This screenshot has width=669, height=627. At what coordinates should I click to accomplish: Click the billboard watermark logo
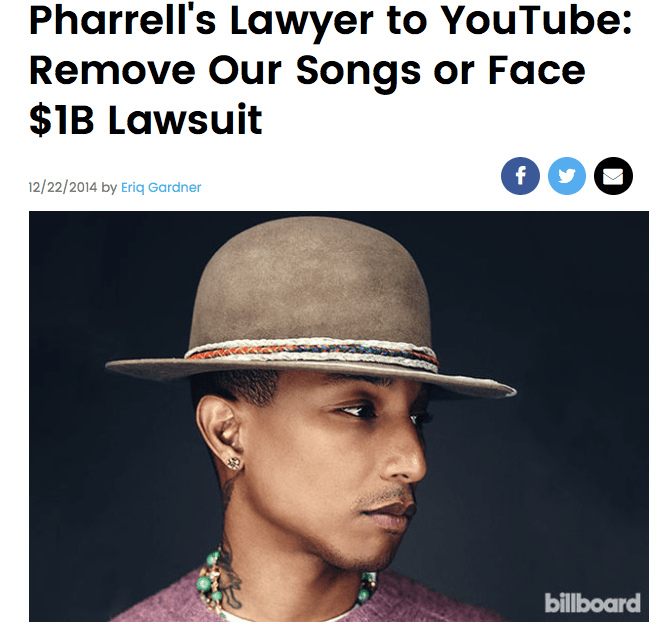coord(592,603)
